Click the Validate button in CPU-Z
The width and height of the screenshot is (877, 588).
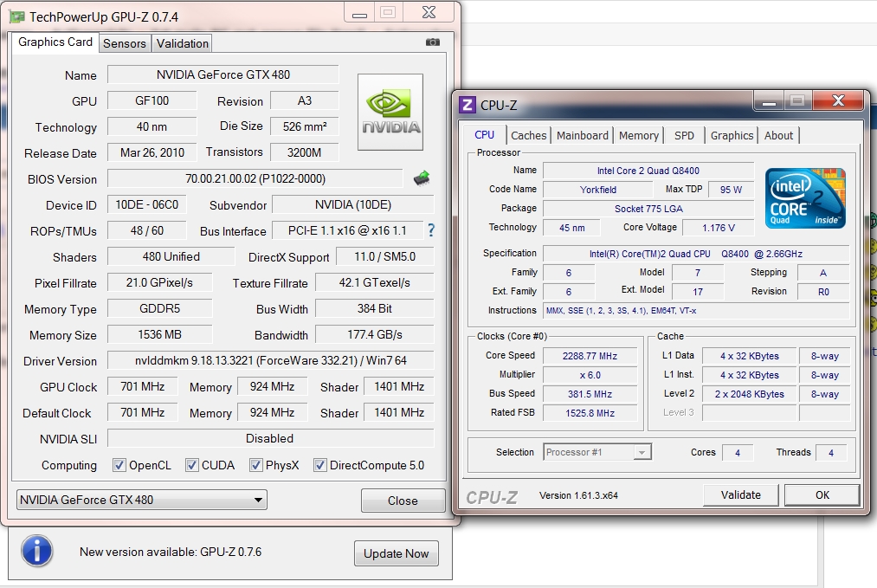click(x=740, y=494)
